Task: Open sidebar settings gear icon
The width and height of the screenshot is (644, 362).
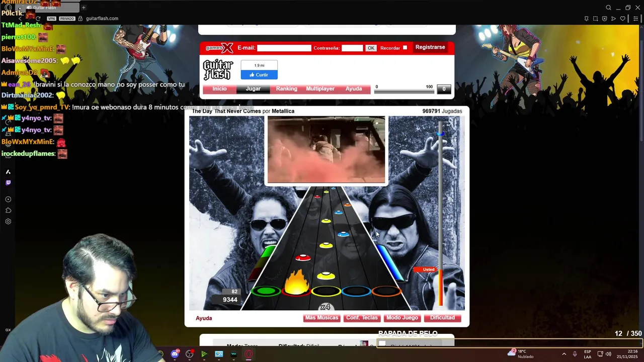Action: click(8, 222)
